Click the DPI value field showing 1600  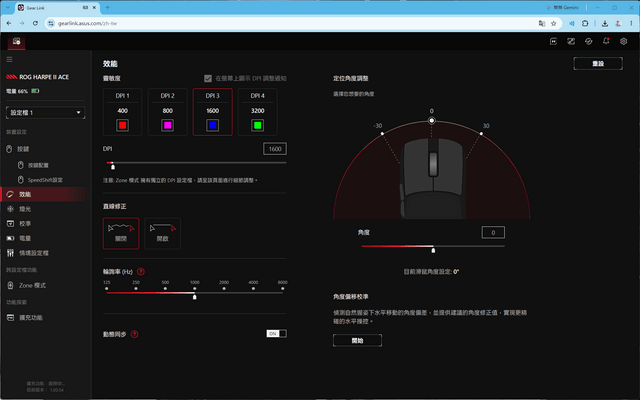point(275,149)
